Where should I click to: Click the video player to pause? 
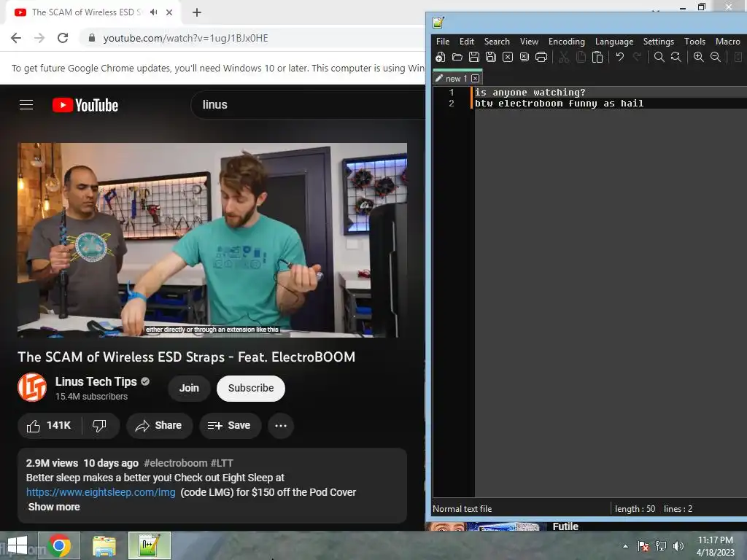coord(212,240)
